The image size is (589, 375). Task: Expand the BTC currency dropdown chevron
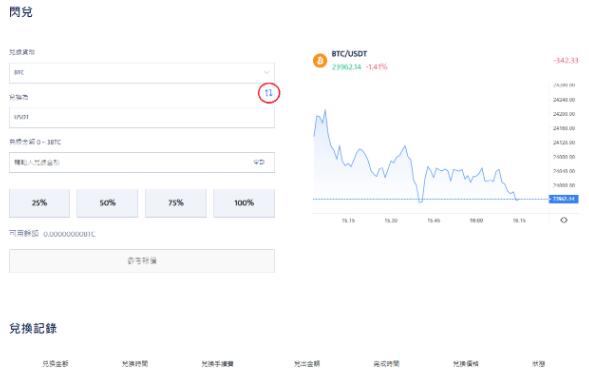click(266, 73)
